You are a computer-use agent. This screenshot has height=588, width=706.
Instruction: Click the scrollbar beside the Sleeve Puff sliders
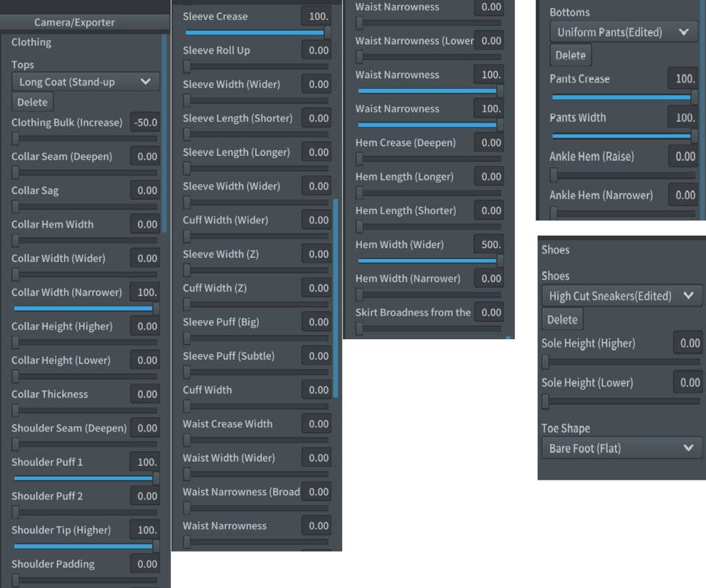click(336, 298)
